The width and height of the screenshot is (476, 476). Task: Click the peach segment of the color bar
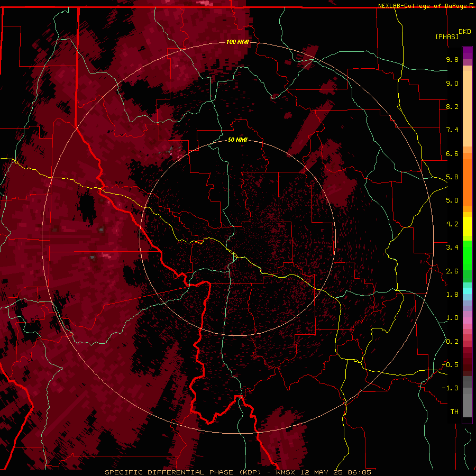point(467,108)
